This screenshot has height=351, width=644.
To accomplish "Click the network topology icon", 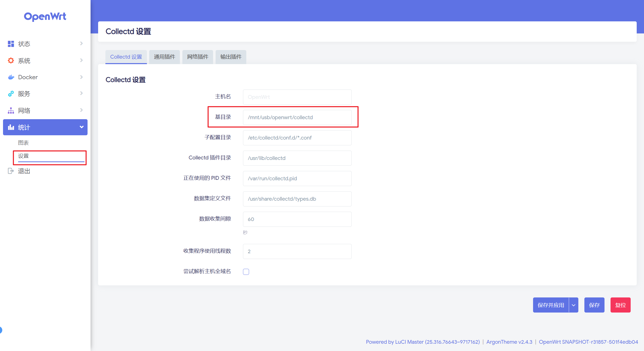I will pos(11,111).
